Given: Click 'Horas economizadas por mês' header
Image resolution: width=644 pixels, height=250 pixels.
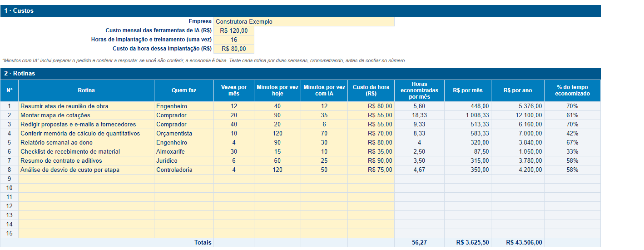Looking at the screenshot, I should pyautogui.click(x=419, y=90).
